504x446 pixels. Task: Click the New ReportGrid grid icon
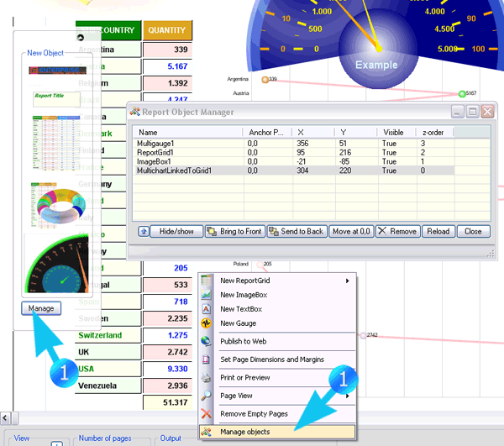tap(206, 281)
